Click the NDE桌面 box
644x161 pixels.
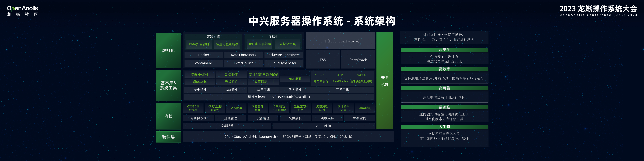tap(295, 79)
